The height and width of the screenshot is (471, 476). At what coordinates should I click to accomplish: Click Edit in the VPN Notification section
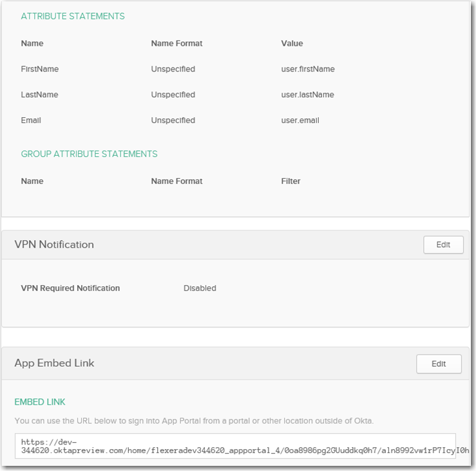443,245
